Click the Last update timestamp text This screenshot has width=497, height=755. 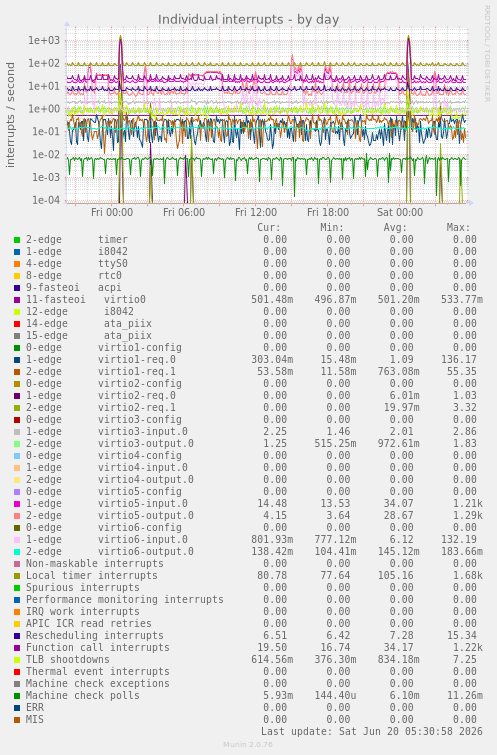372,732
